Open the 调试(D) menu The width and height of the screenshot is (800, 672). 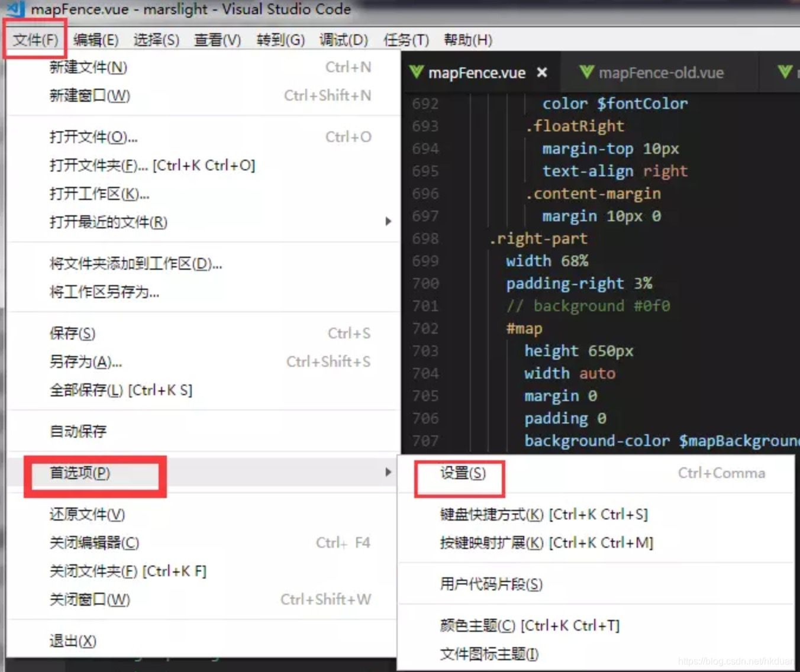point(344,40)
